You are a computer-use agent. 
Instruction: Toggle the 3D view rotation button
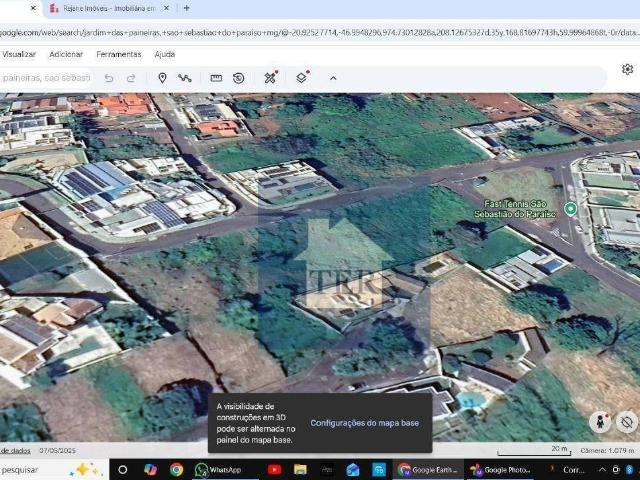(627, 422)
